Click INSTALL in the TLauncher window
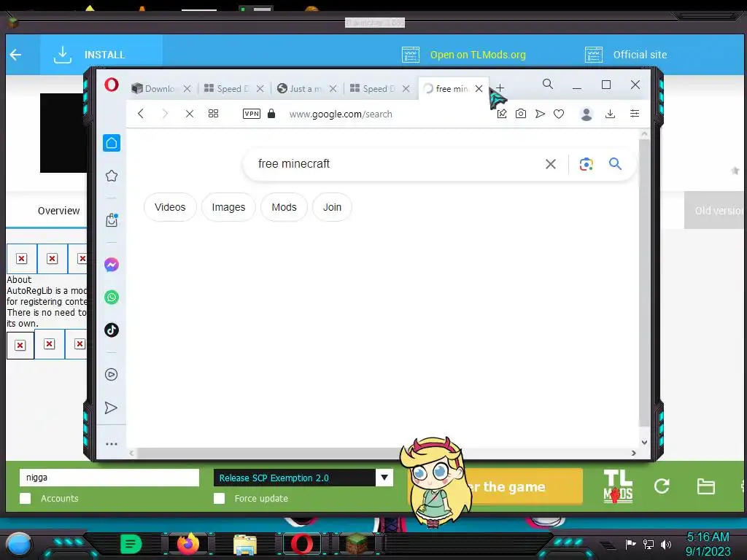Image resolution: width=747 pixels, height=560 pixels. tap(101, 55)
